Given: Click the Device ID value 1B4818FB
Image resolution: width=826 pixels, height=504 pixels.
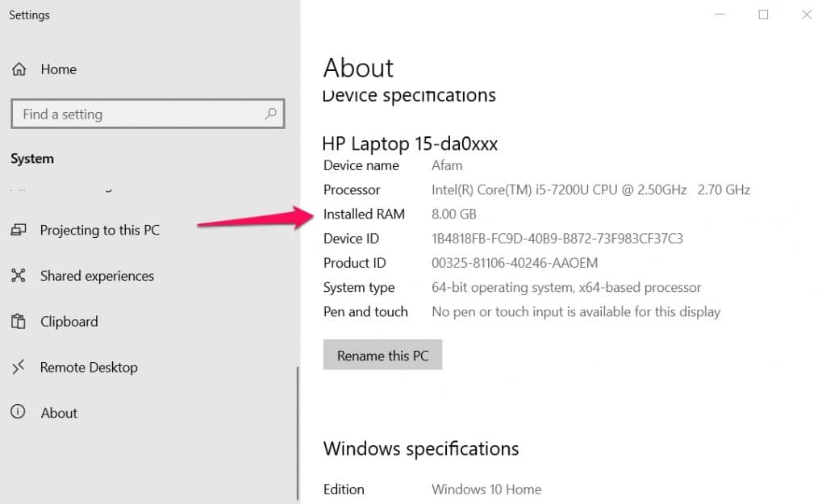Looking at the screenshot, I should point(557,239).
